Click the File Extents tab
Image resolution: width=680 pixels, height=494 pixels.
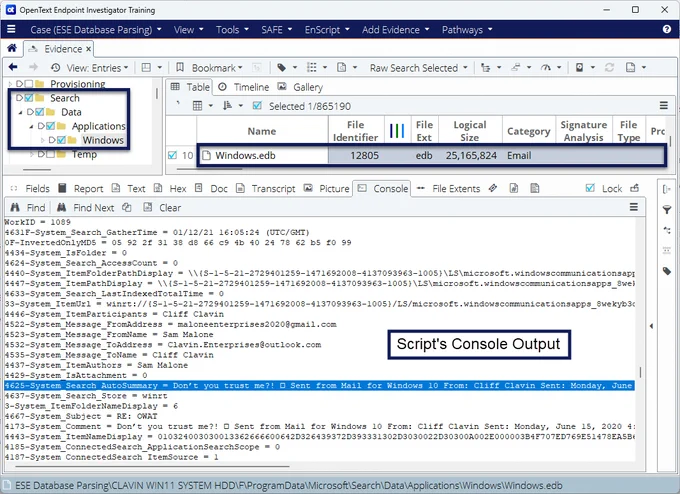pos(449,189)
